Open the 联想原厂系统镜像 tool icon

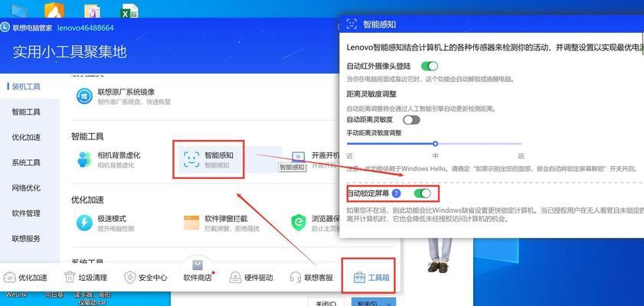coord(84,96)
